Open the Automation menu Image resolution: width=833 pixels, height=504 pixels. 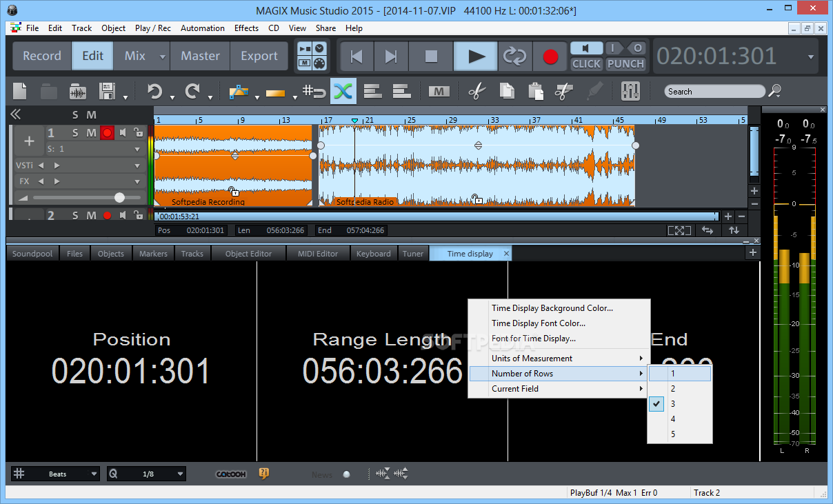click(x=203, y=28)
